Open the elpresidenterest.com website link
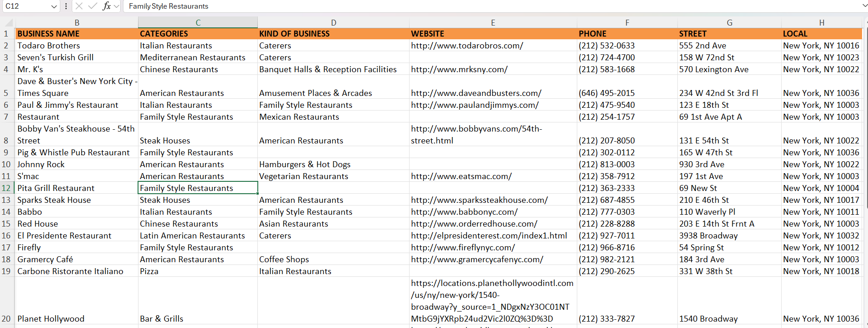This screenshot has height=328, width=868. pos(489,235)
